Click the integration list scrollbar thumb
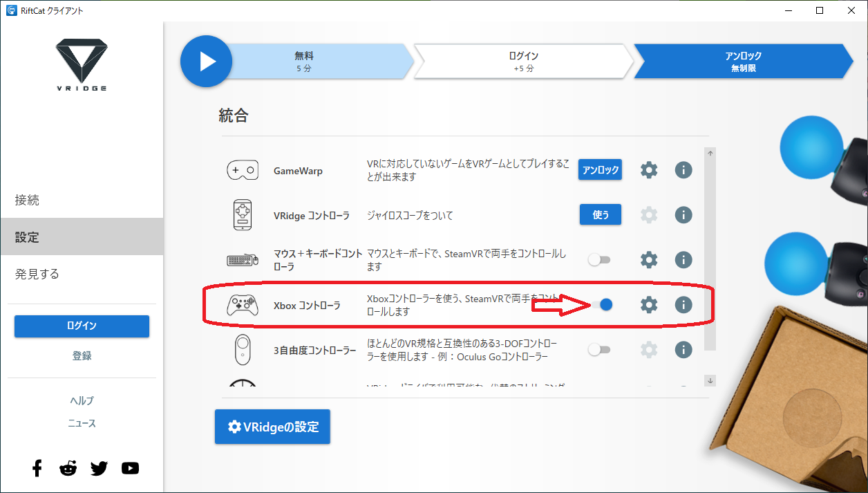The height and width of the screenshot is (493, 868). tap(711, 254)
